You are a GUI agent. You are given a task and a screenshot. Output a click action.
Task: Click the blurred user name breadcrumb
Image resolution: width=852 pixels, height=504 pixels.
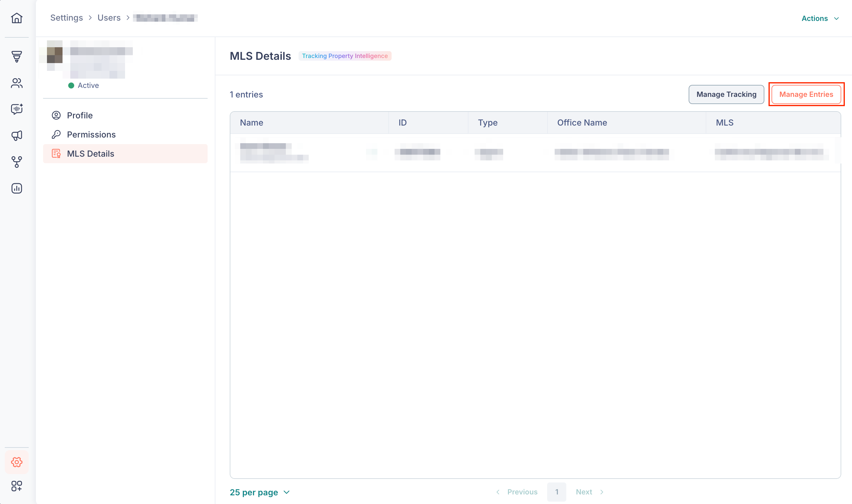pyautogui.click(x=165, y=18)
